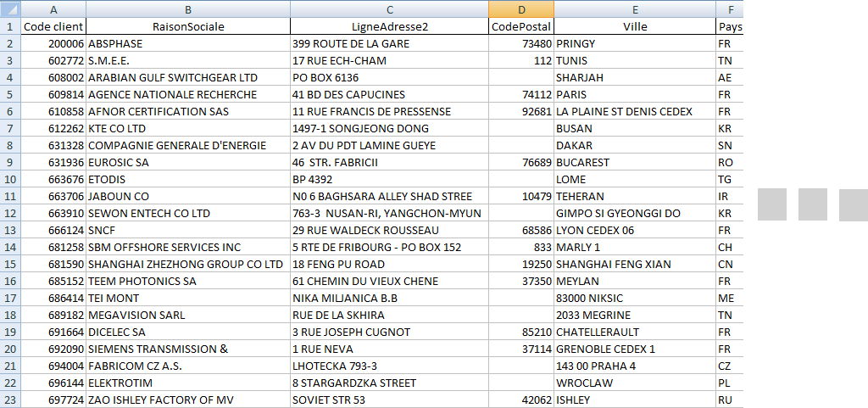
Task: Click row header 23
Action: (x=10, y=400)
